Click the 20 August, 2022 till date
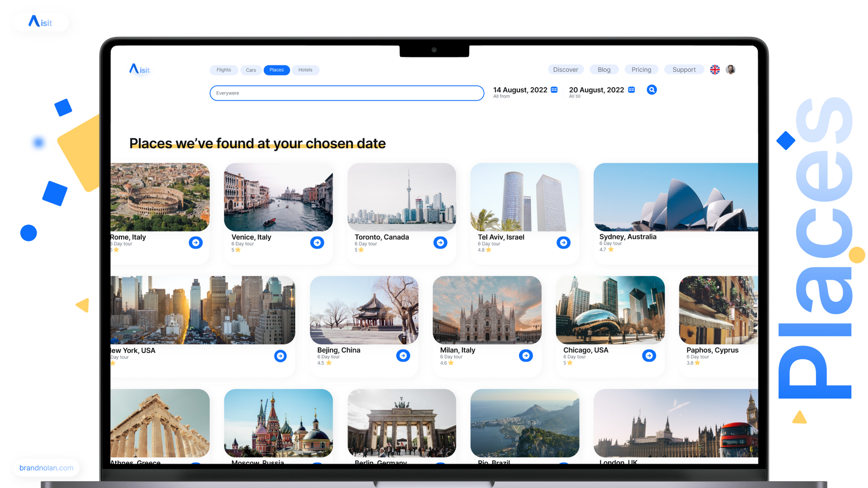 pyautogui.click(x=596, y=90)
